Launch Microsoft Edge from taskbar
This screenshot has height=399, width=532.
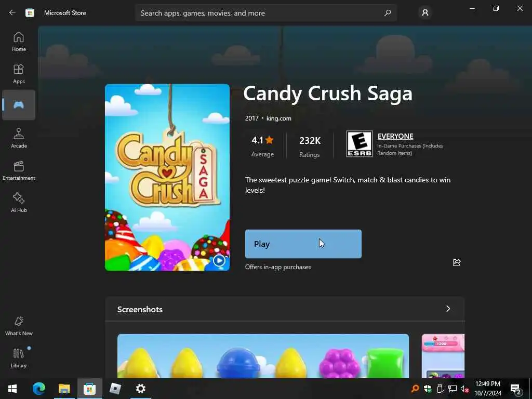pyautogui.click(x=38, y=389)
